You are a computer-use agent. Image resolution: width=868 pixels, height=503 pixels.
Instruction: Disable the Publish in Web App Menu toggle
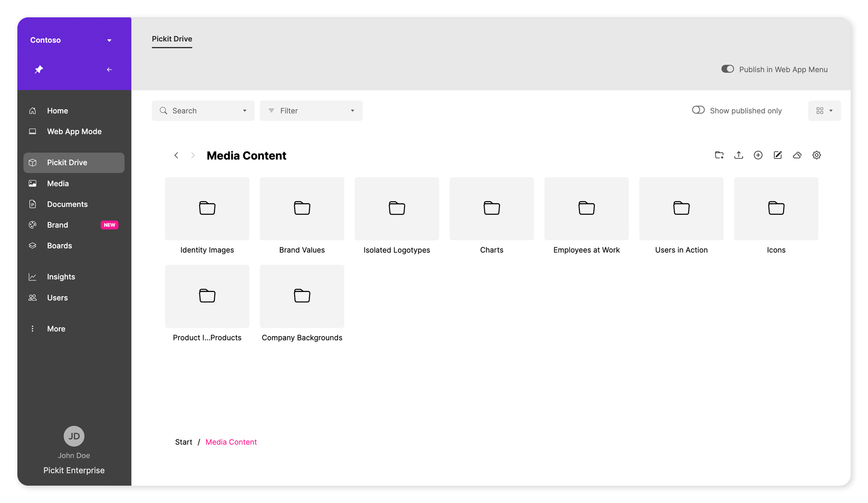coord(727,69)
